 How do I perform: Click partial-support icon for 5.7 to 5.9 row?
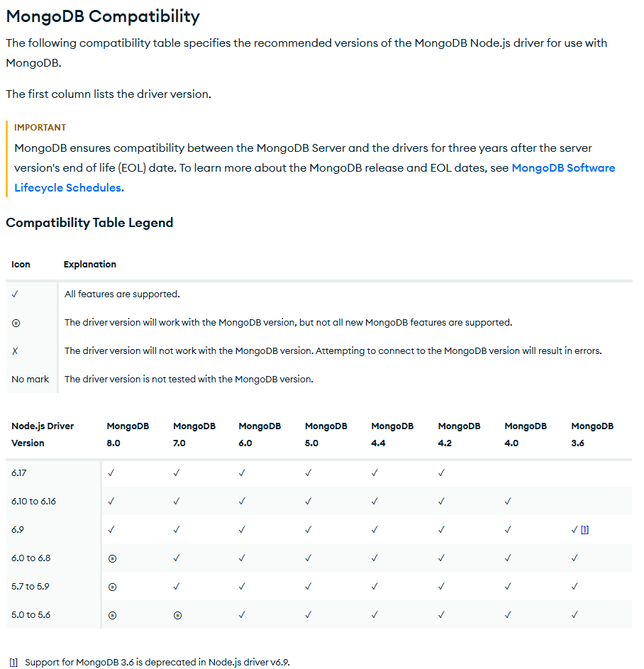[112, 587]
